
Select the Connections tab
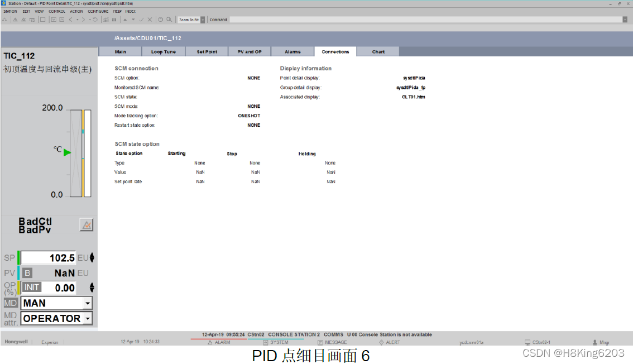335,52
